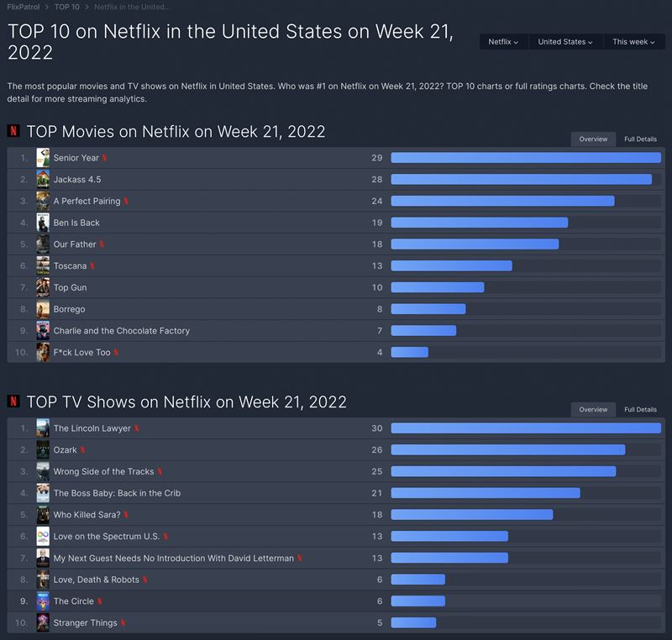Open the Jackass 4.5 title link
Image resolution: width=672 pixels, height=640 pixels.
point(77,180)
